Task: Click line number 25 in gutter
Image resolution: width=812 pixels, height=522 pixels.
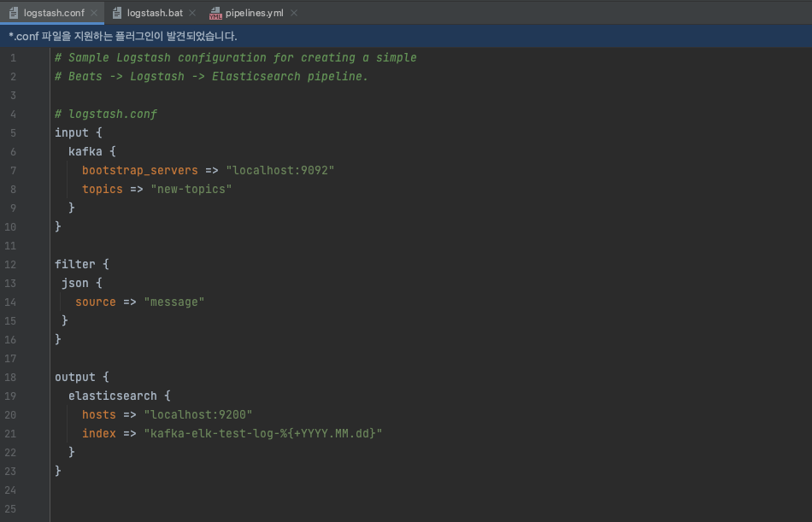Action: coord(10,509)
